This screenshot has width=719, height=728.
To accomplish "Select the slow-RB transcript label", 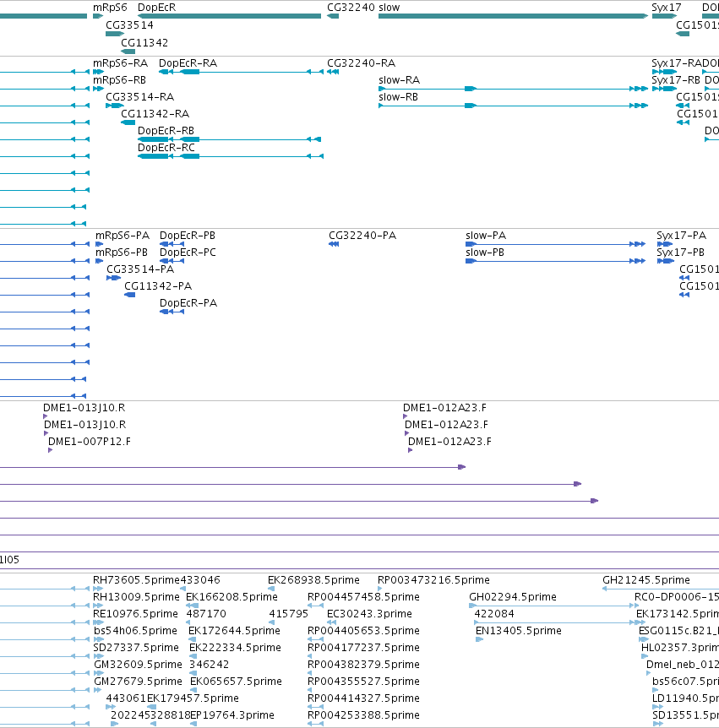I will click(399, 97).
